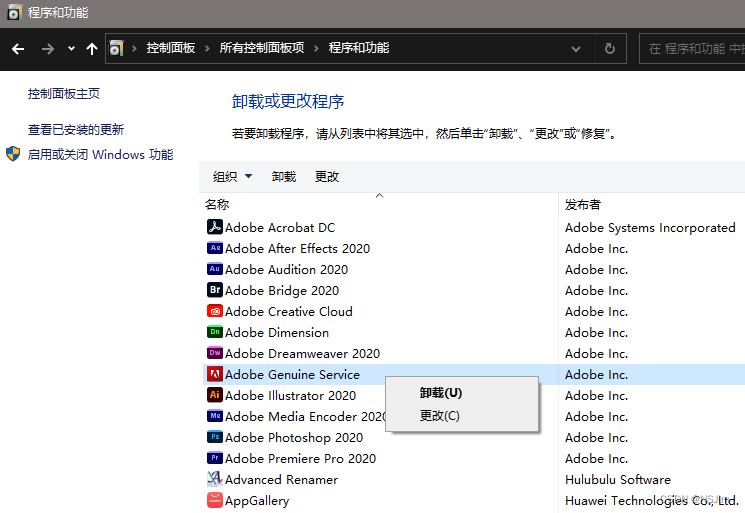Click the Adobe Acrobat DC icon
The width and height of the screenshot is (745, 513).
click(215, 227)
